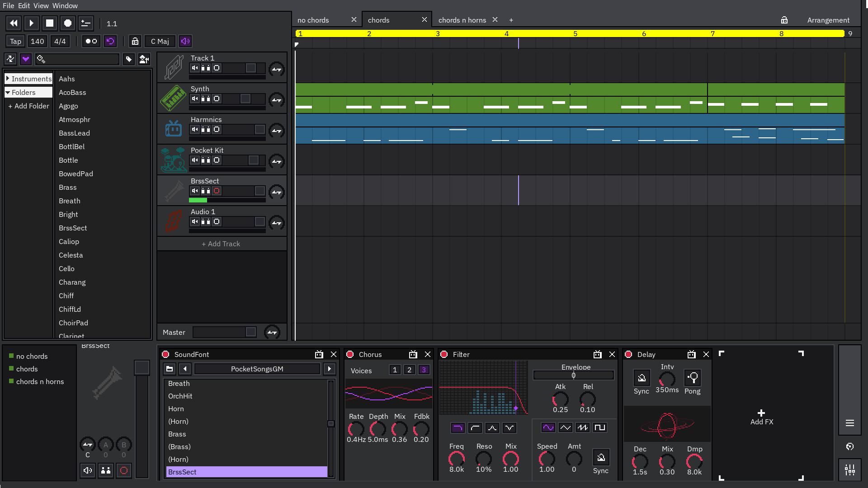This screenshot has width=868, height=488.
Task: Click the rewind to start button
Action: pos(14,23)
